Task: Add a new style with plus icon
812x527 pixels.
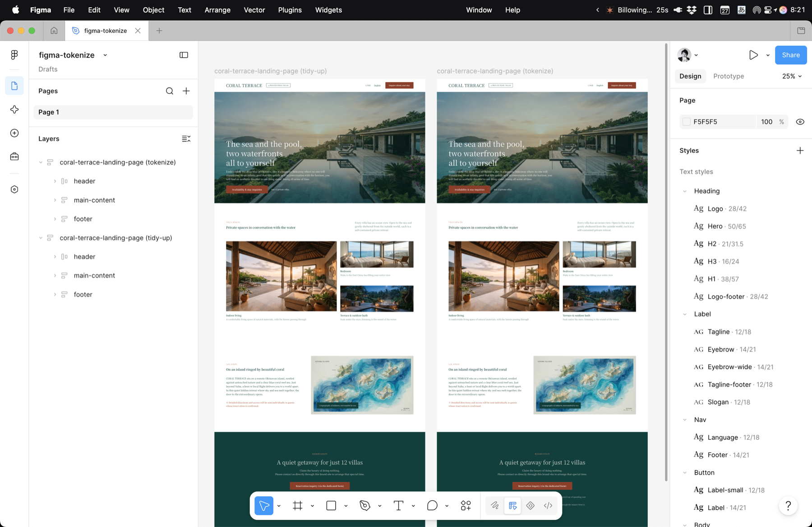Action: coord(800,151)
